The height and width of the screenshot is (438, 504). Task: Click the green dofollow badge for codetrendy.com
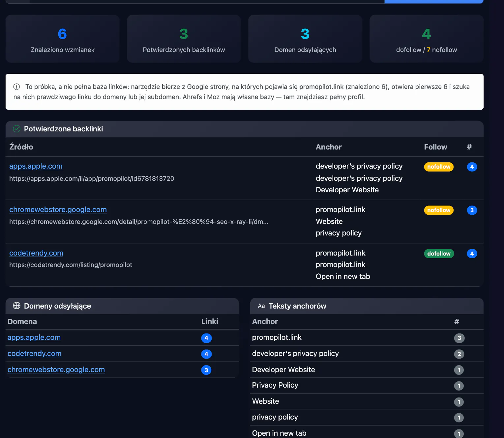pos(439,254)
